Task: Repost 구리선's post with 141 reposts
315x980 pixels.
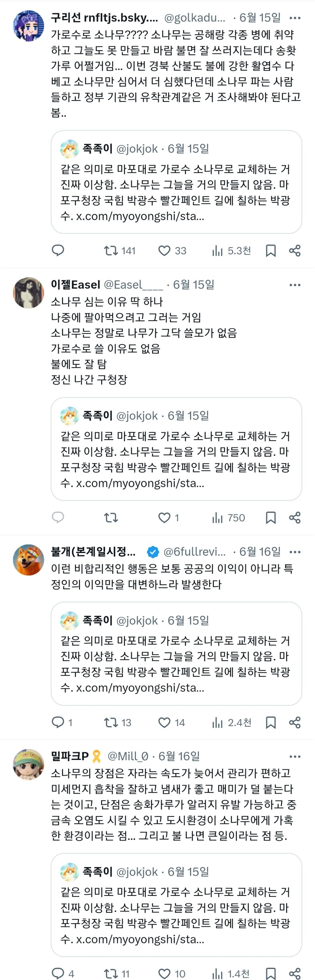Action: (x=119, y=250)
